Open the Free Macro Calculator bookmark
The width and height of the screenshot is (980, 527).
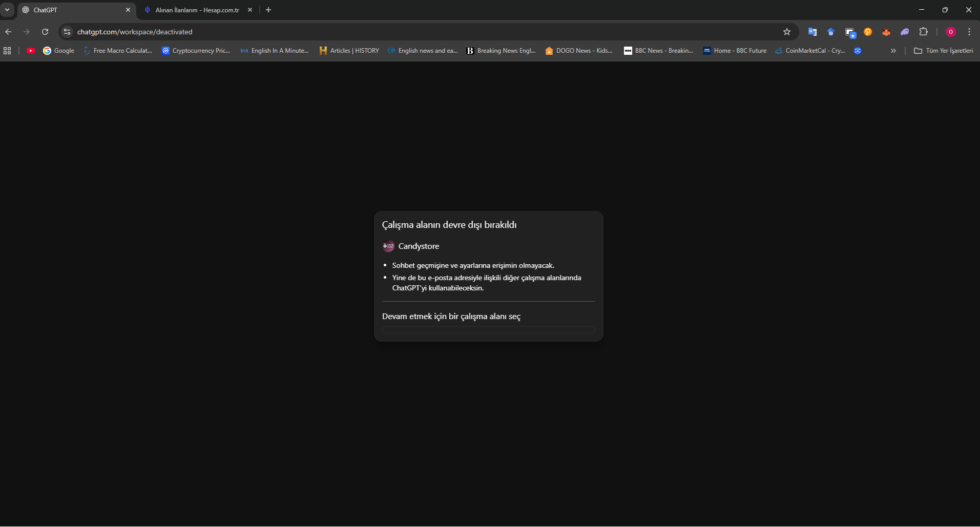[x=118, y=51]
